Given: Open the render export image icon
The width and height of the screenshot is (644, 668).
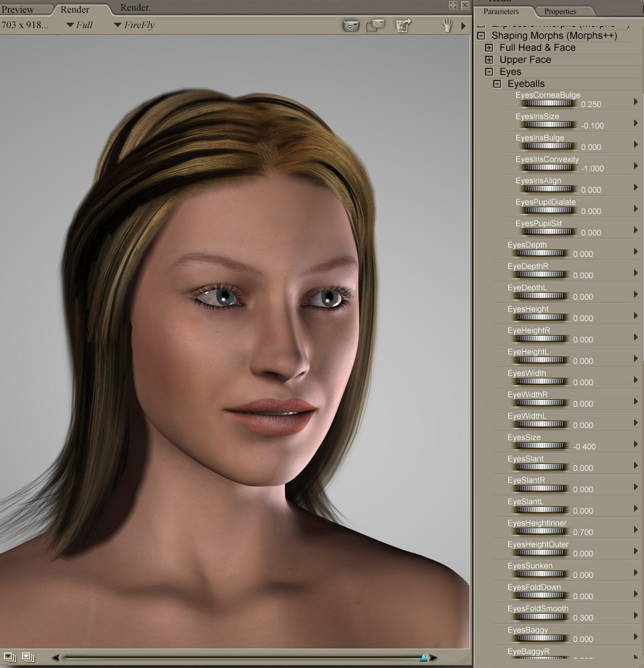Looking at the screenshot, I should pyautogui.click(x=403, y=25).
